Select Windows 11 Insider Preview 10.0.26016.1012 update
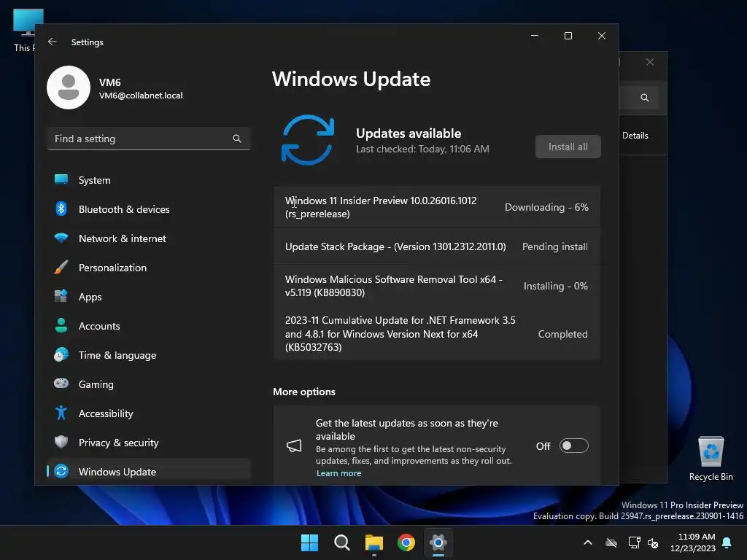The height and width of the screenshot is (560, 747). click(x=436, y=207)
